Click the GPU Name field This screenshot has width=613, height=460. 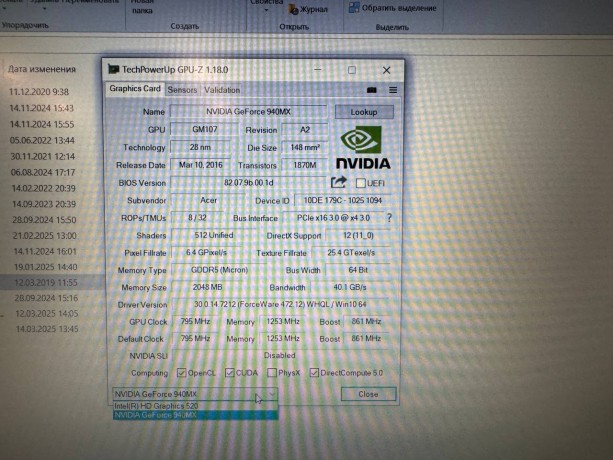click(248, 112)
